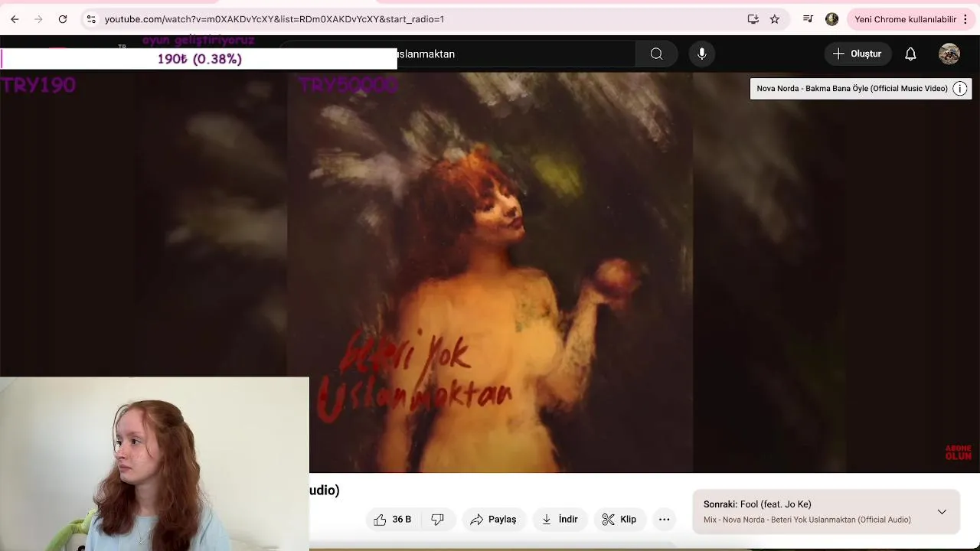View site information icon in address bar

tap(91, 19)
